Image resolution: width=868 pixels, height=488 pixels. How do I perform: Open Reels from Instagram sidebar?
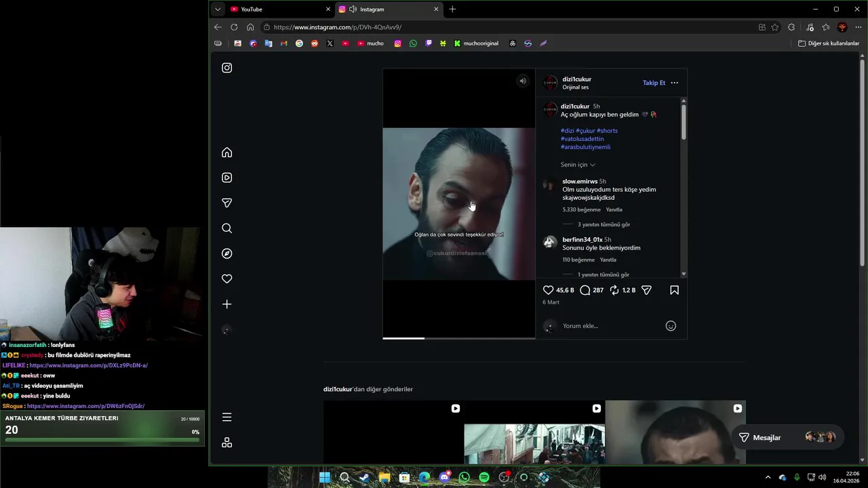tap(227, 178)
